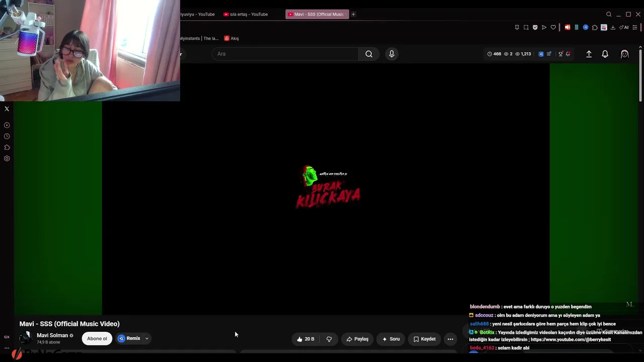
Task: Open the browser tab search magnifier
Action: point(609,14)
